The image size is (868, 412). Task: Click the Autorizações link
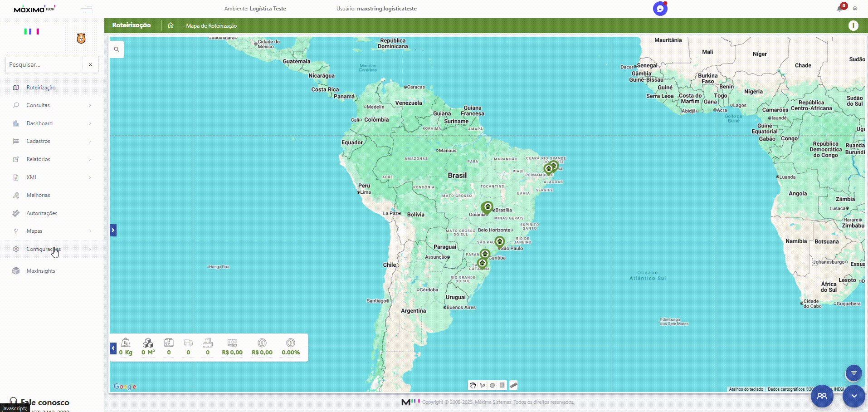point(42,213)
